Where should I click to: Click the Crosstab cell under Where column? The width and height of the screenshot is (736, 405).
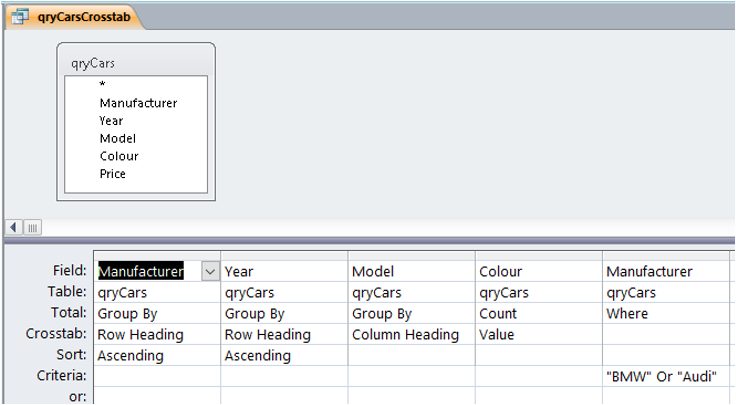click(666, 334)
